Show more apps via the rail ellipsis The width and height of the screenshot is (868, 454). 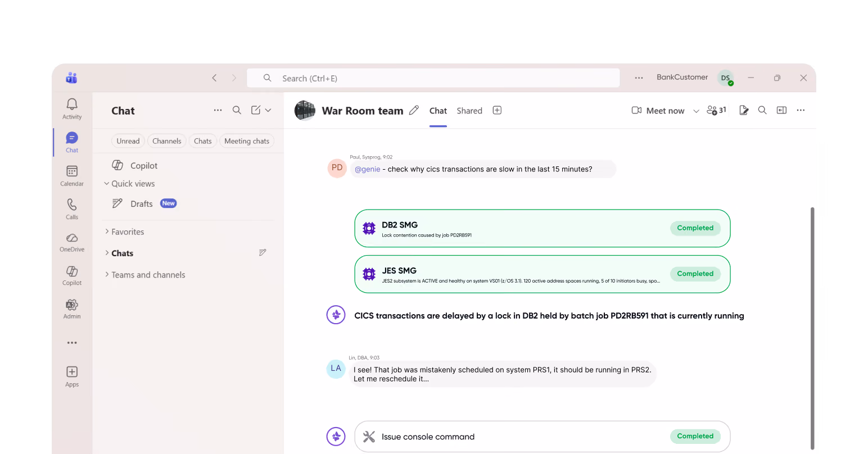tap(72, 343)
